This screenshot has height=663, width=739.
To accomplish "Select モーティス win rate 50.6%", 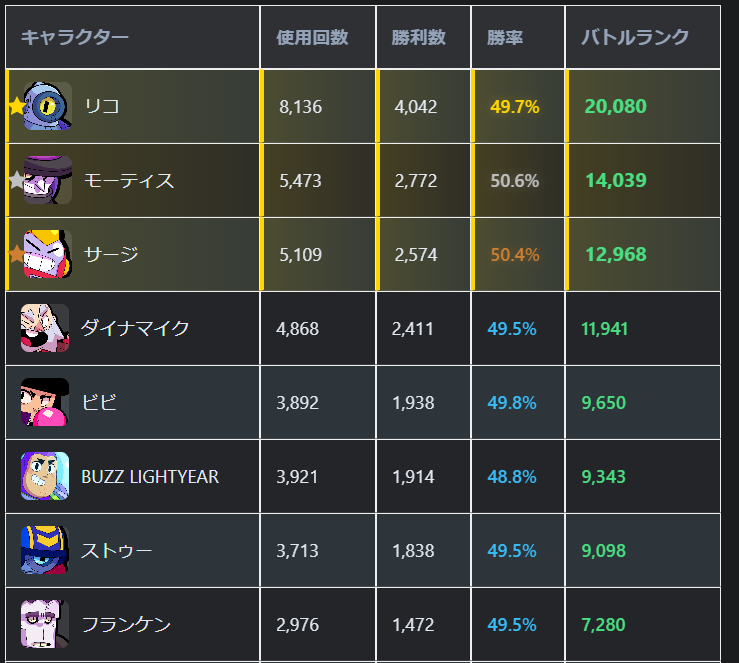I will (515, 181).
